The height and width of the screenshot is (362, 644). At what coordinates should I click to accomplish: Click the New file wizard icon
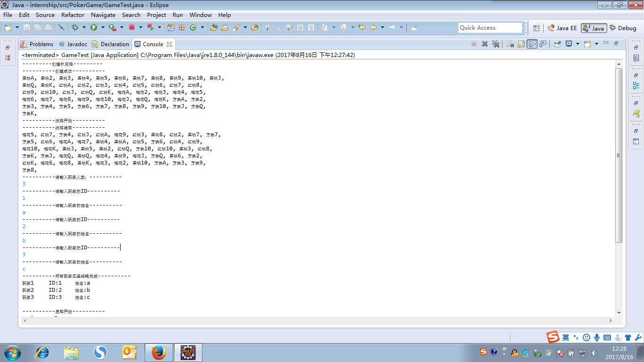tap(9, 27)
